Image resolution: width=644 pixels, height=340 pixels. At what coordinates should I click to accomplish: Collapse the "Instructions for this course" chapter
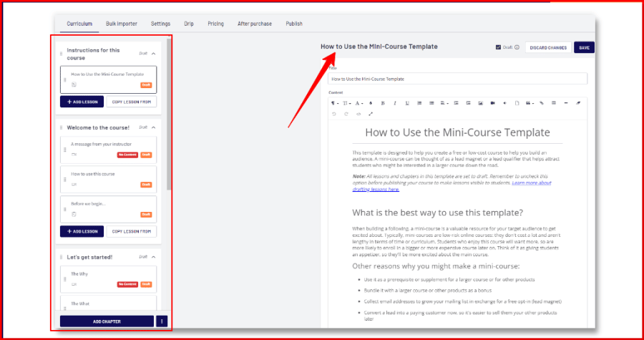(x=153, y=53)
